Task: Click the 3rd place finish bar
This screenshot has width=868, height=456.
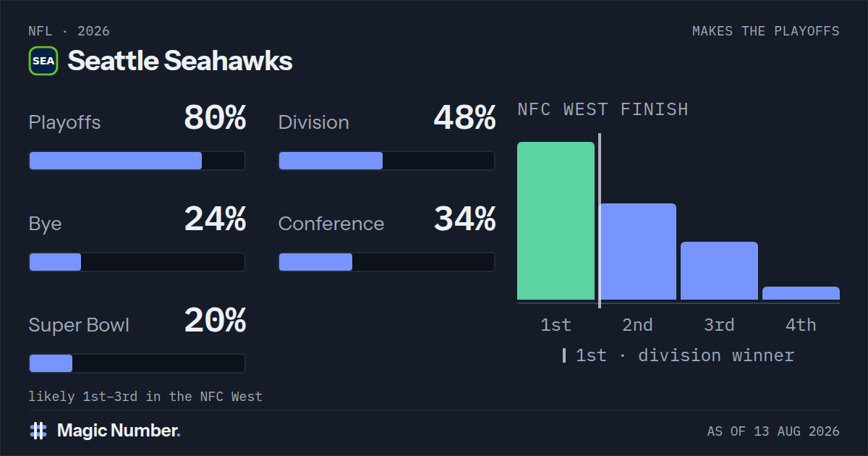Action: point(719,271)
